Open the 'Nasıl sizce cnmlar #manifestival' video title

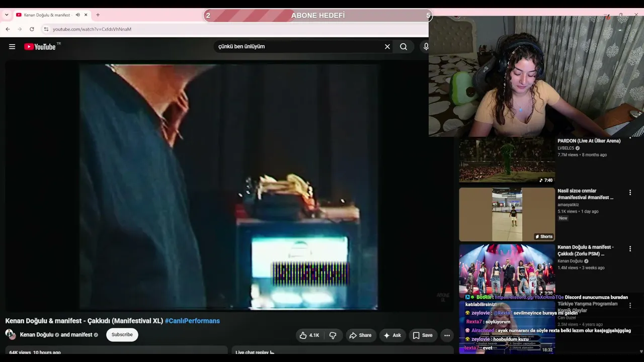tap(586, 194)
